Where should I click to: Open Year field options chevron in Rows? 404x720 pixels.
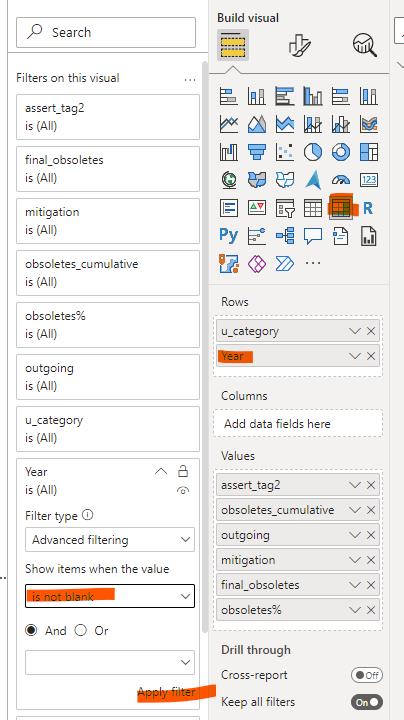(x=354, y=356)
